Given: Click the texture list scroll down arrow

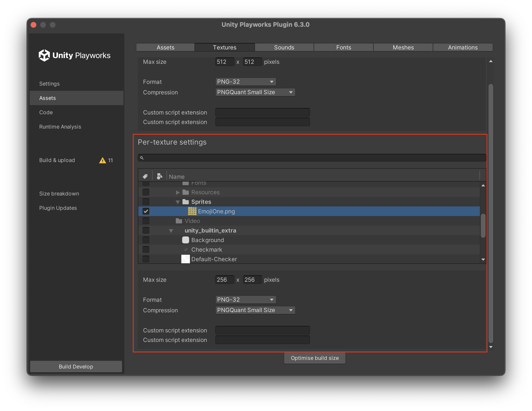Looking at the screenshot, I should [x=483, y=260].
